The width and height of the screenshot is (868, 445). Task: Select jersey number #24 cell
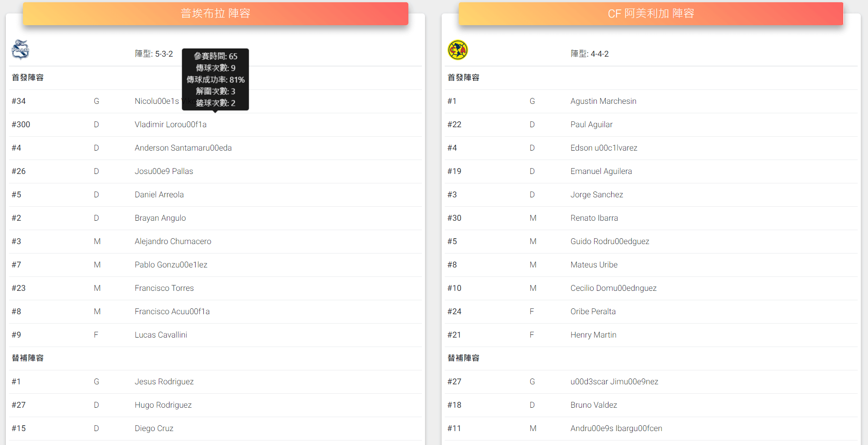[454, 311]
